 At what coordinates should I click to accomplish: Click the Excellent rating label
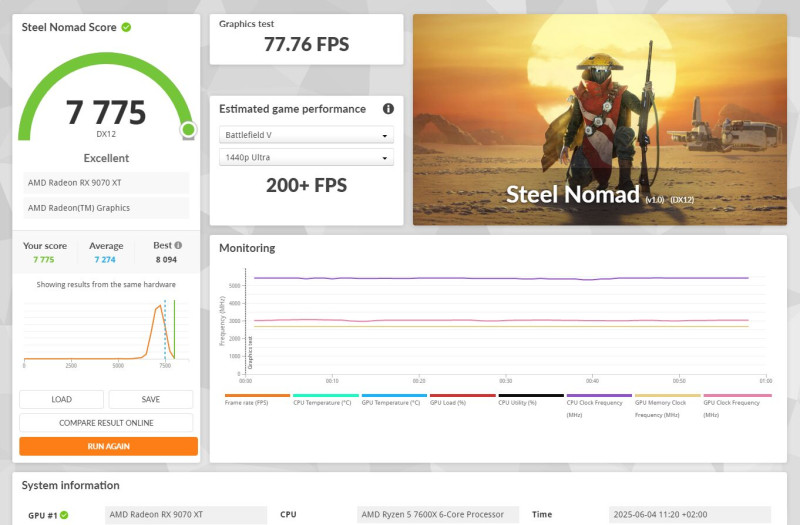click(x=106, y=158)
